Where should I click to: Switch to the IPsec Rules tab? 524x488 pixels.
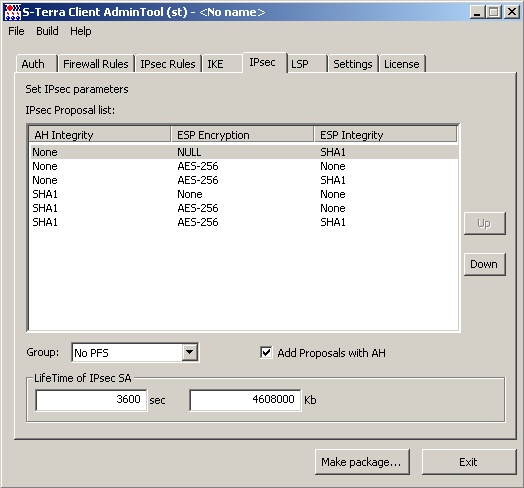(x=168, y=64)
